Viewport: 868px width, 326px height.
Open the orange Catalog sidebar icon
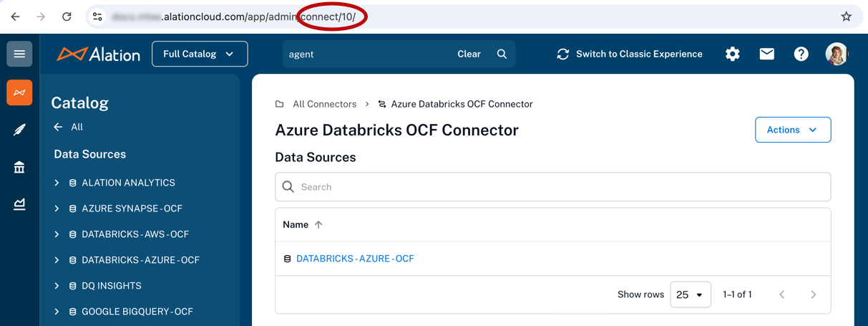pos(19,92)
